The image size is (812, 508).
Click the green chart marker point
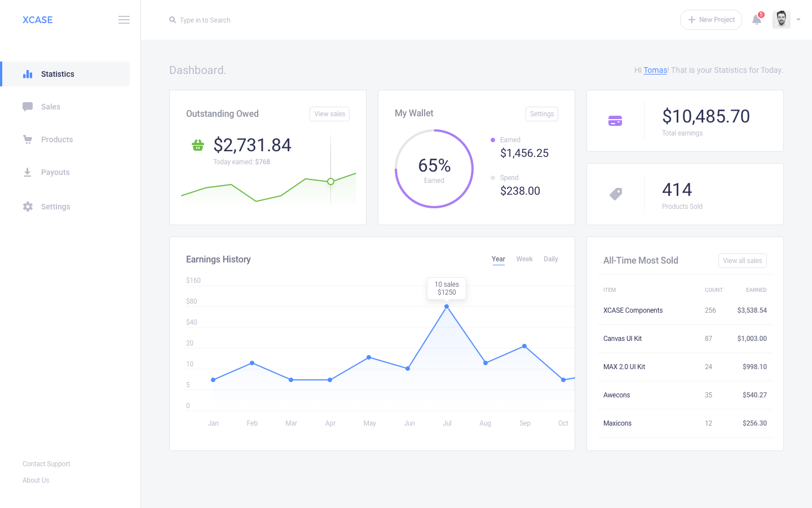click(331, 181)
